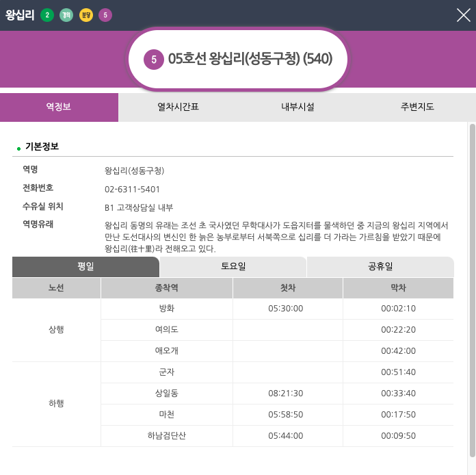
Task: Click the 방화 destination cell
Action: 167,309
